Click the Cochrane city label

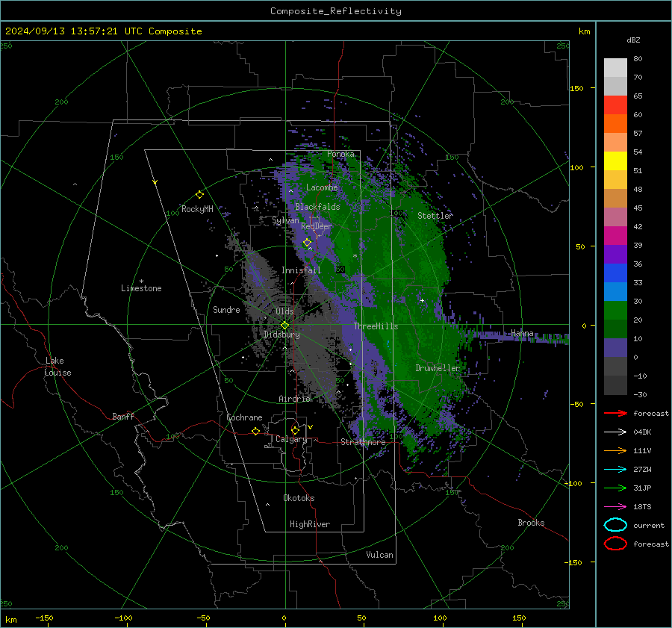pyautogui.click(x=244, y=417)
